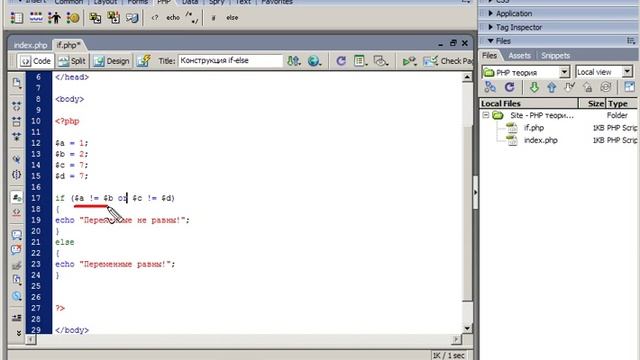Collapse Full Tag icon in coding toolbar

(x=16, y=106)
